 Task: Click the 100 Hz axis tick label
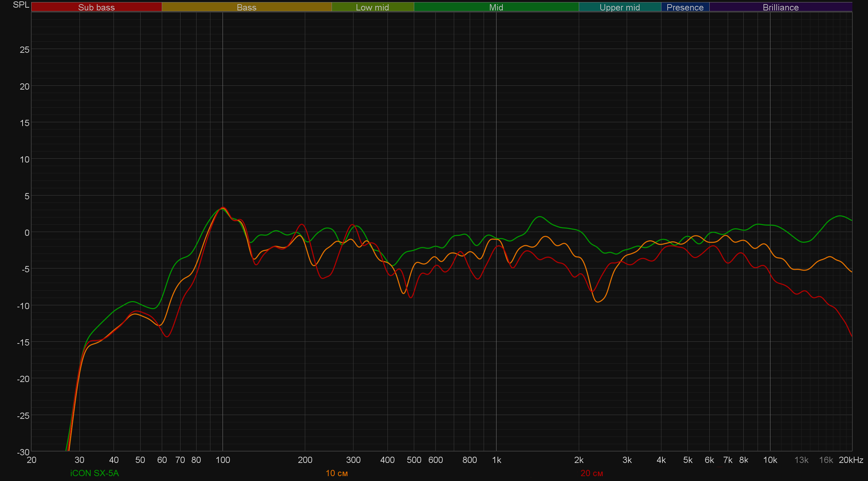click(x=223, y=460)
